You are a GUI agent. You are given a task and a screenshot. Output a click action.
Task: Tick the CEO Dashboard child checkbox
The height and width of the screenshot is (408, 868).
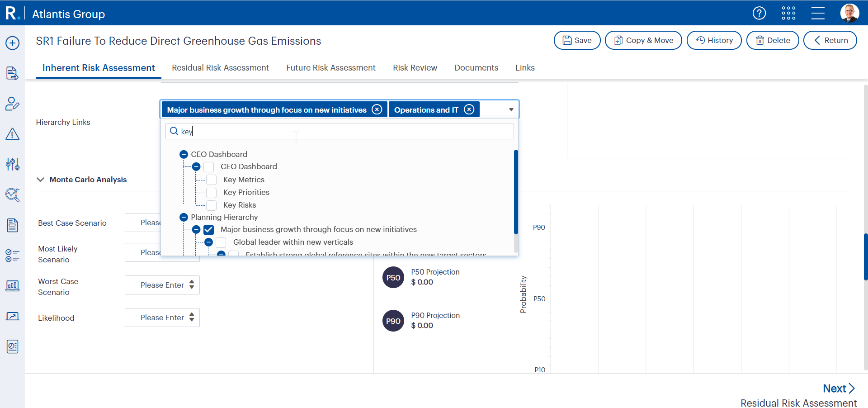click(x=208, y=167)
